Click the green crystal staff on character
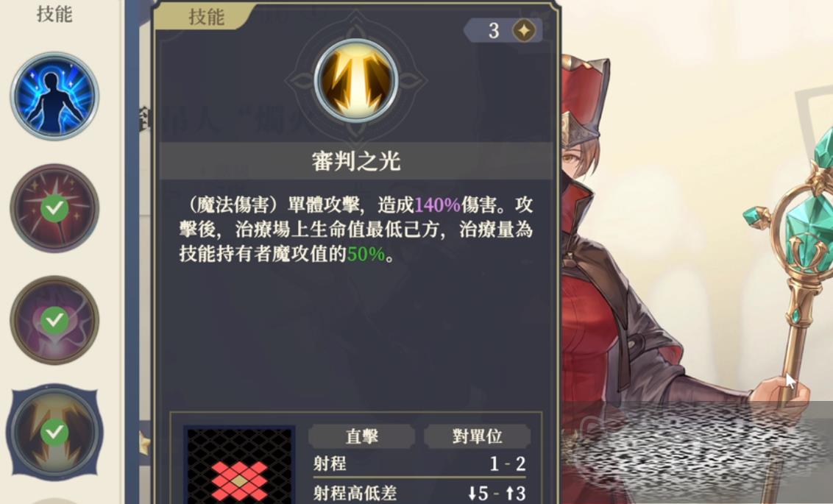Image resolution: width=833 pixels, height=504 pixels. point(792,234)
